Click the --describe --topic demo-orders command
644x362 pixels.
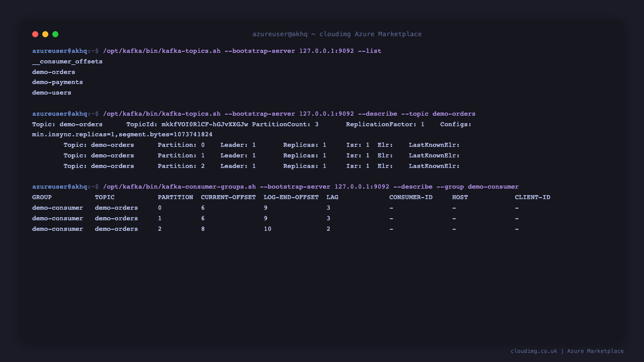click(289, 114)
